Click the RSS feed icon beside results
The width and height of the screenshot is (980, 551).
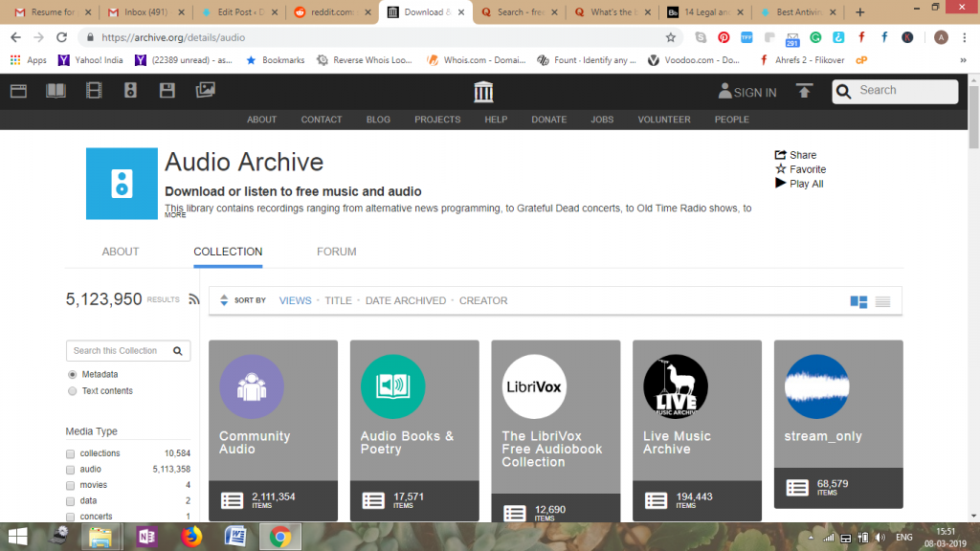point(193,299)
